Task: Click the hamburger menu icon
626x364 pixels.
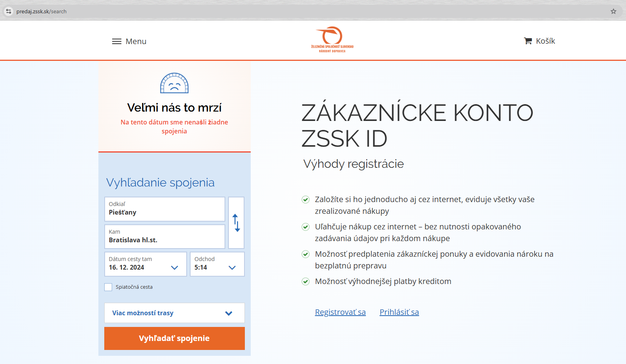Action: click(116, 41)
